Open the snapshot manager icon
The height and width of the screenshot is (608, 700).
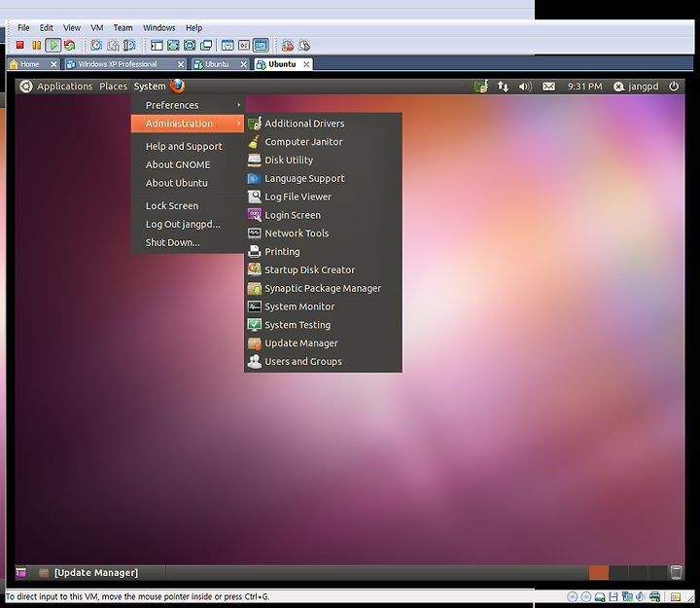click(x=129, y=45)
